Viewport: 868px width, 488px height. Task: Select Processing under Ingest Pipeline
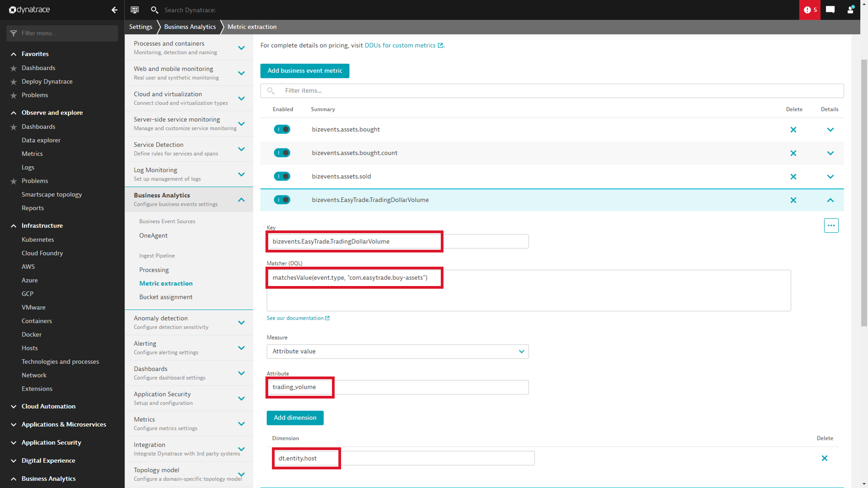tap(154, 270)
